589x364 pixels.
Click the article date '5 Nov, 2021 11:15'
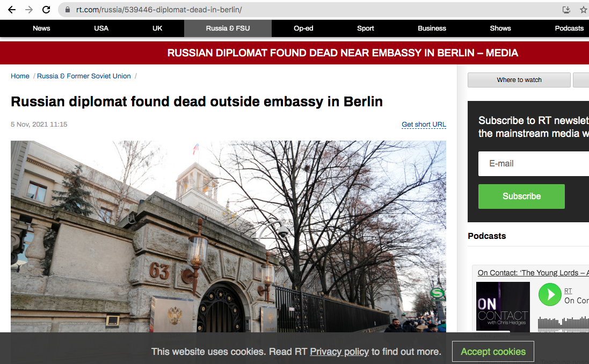(x=39, y=125)
